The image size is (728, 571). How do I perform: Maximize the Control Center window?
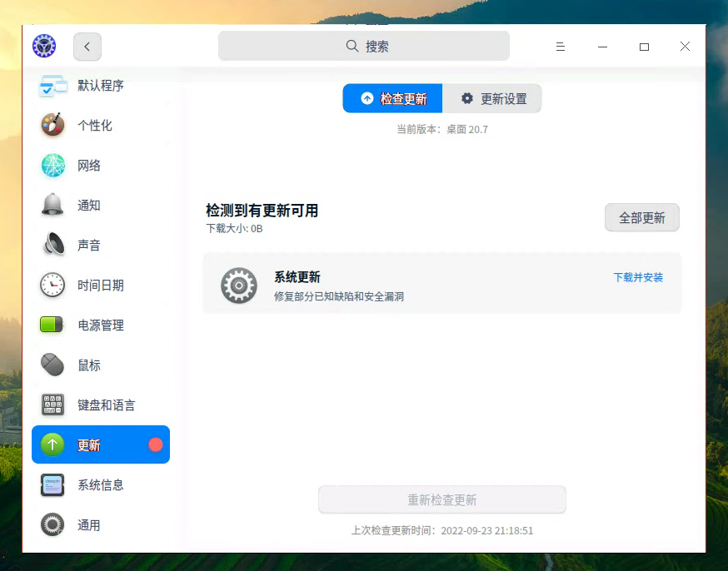(644, 47)
